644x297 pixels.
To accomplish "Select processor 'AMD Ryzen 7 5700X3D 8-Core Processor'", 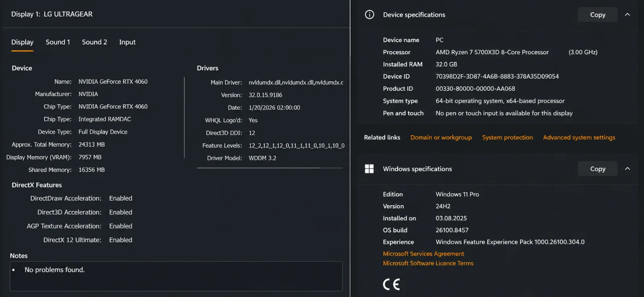I will pyautogui.click(x=492, y=52).
